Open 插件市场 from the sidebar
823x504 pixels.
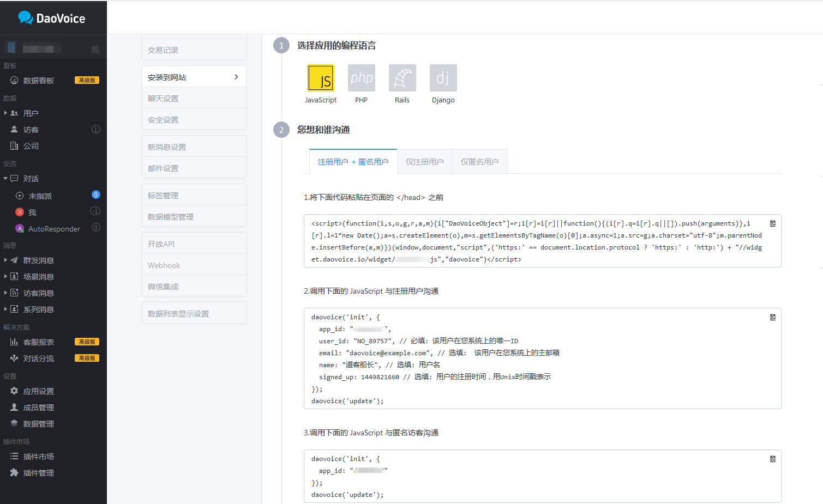point(38,457)
